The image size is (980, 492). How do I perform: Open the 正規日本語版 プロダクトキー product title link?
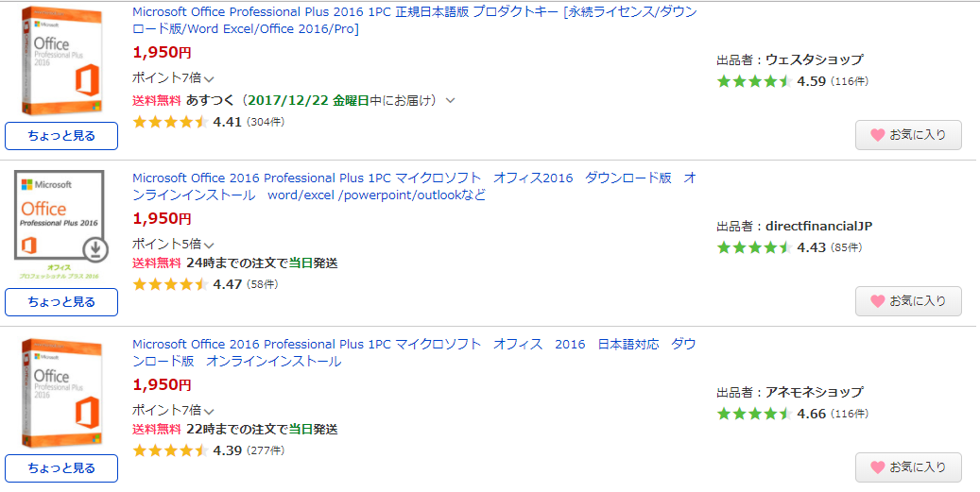coord(414,20)
